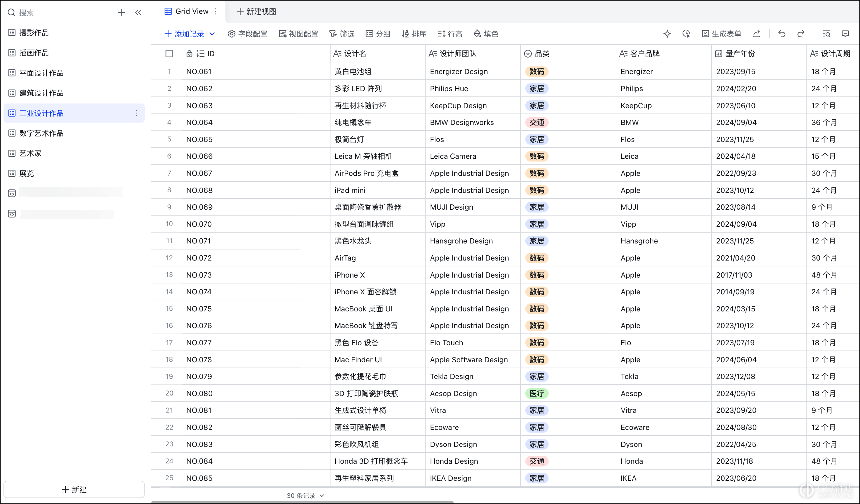Click the sidebar search magnifier icon
Image resolution: width=860 pixels, height=504 pixels.
click(11, 13)
